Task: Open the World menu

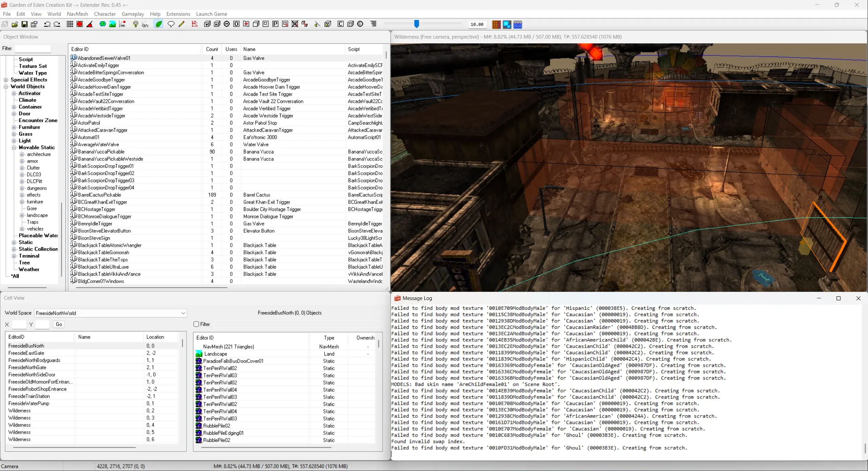Action: tap(54, 14)
